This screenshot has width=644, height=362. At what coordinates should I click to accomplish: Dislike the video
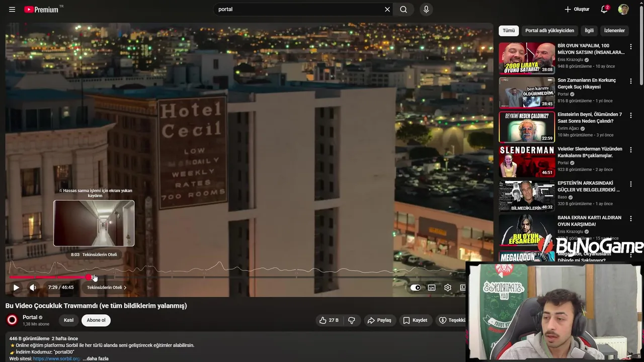pos(352,320)
